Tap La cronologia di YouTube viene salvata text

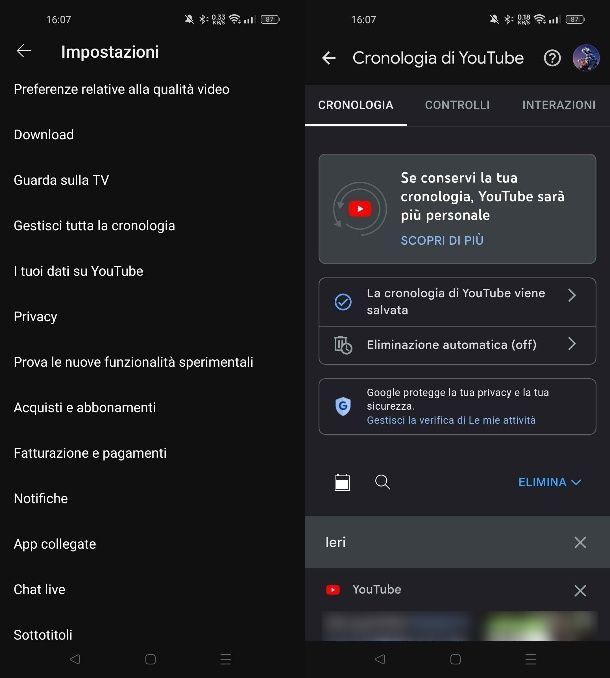[456, 301]
